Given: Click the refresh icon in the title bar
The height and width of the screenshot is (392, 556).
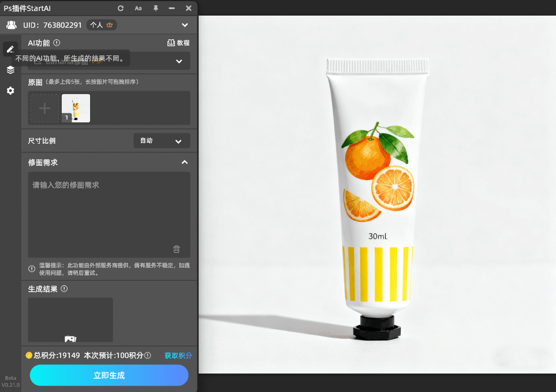Looking at the screenshot, I should pyautogui.click(x=120, y=8).
